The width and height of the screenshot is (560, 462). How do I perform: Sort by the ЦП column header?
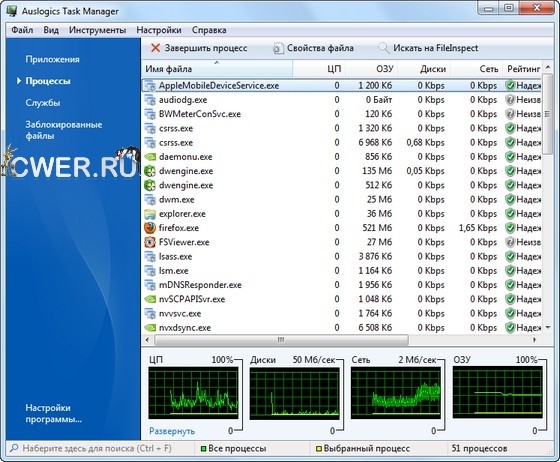point(319,69)
